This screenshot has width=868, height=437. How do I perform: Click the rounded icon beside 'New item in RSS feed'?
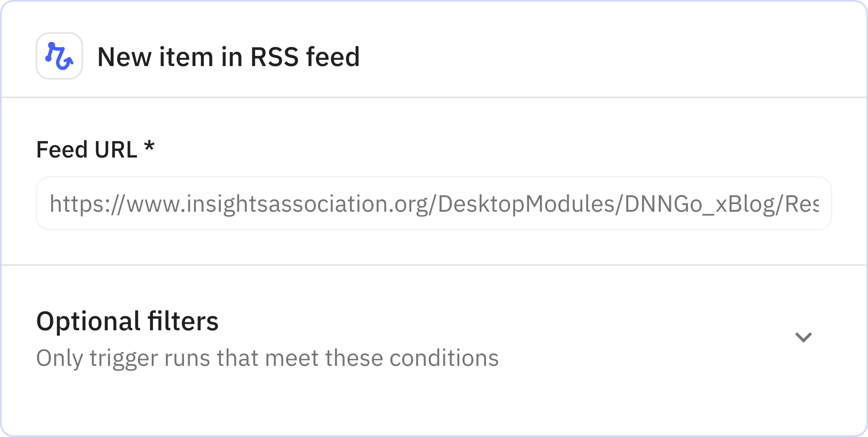point(58,57)
